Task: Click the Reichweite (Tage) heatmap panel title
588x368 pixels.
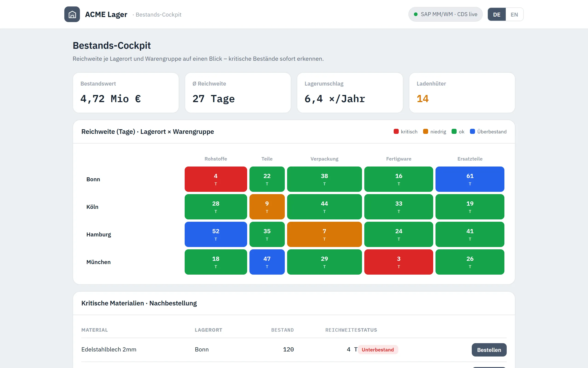Action: [147, 131]
